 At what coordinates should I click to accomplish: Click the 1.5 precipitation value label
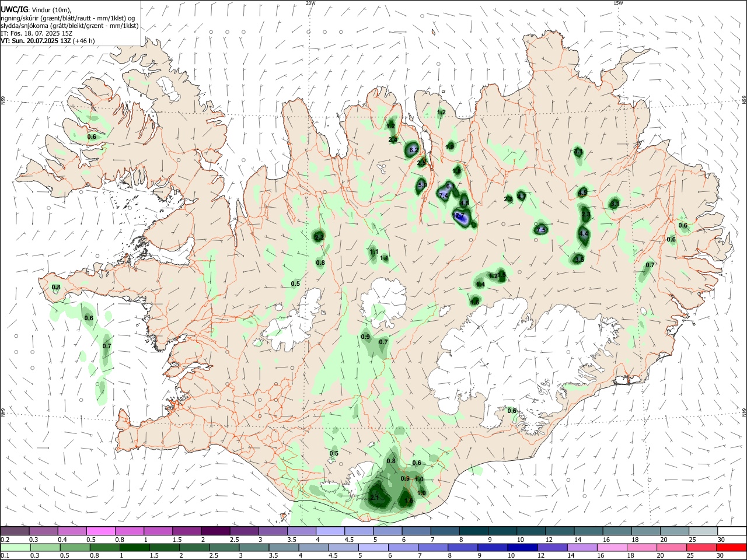[x=502, y=274]
